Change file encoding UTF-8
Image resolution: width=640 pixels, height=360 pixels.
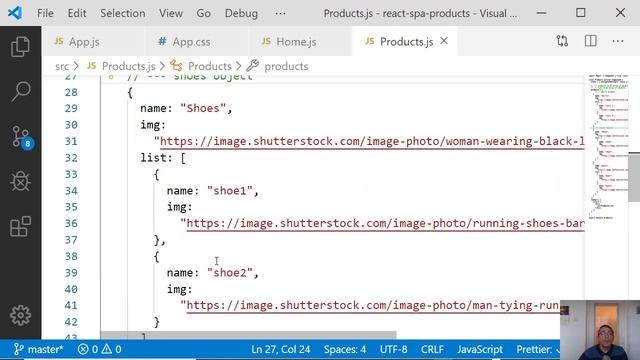point(393,349)
